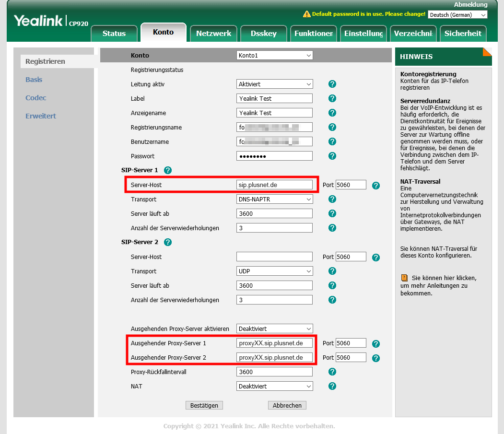Show help for SIP-Server 1 Server läuft ab
Image resolution: width=504 pixels, height=434 pixels.
(x=332, y=213)
